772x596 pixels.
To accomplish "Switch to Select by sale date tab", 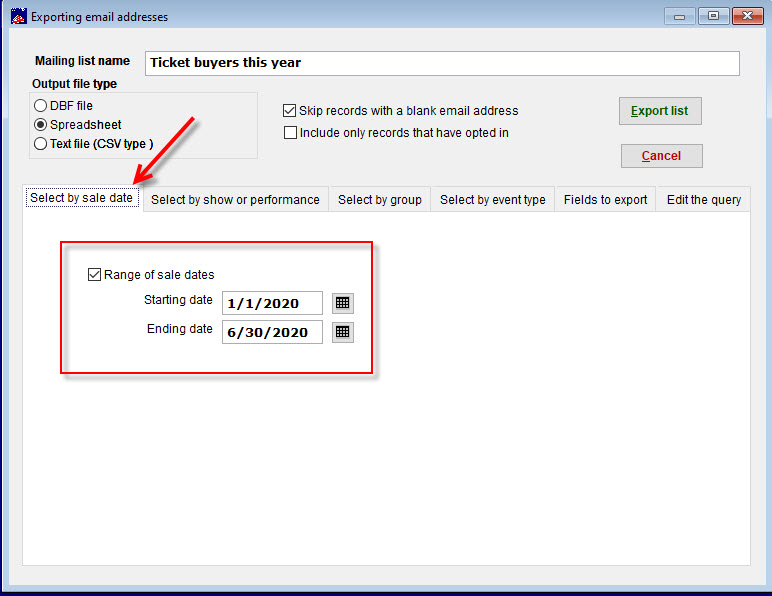I will [x=82, y=198].
